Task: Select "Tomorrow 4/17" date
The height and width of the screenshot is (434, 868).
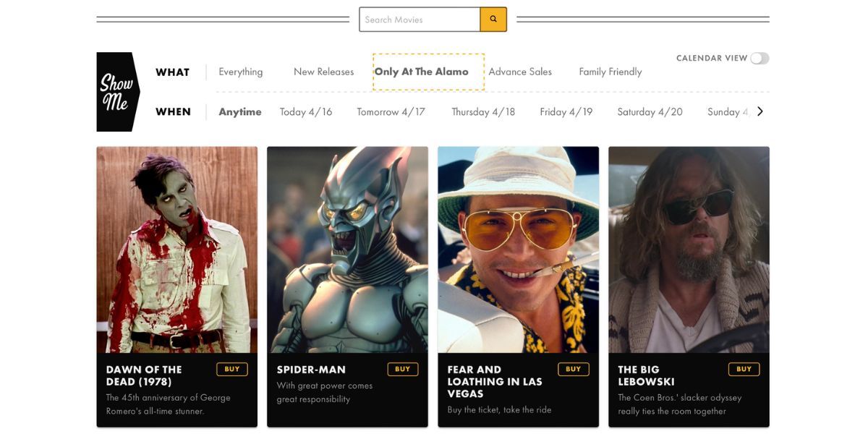Action: [x=391, y=111]
